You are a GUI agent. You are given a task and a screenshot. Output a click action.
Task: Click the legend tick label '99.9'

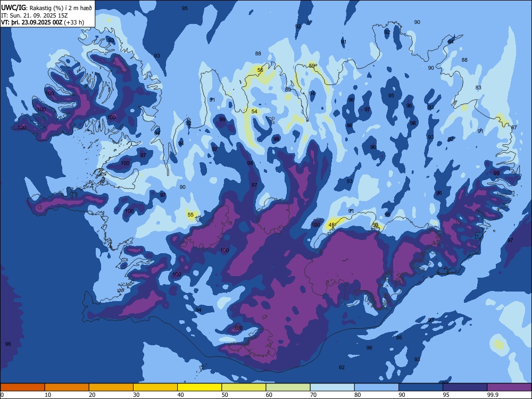(493, 395)
